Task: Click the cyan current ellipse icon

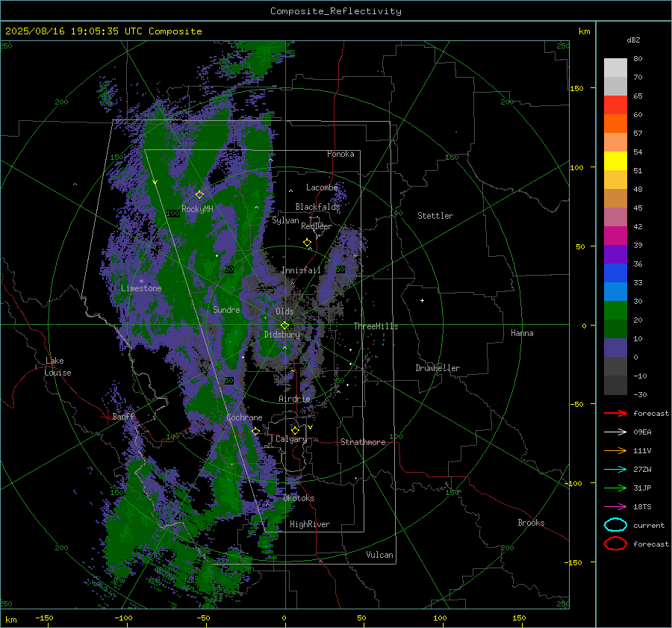Action: pos(615,525)
